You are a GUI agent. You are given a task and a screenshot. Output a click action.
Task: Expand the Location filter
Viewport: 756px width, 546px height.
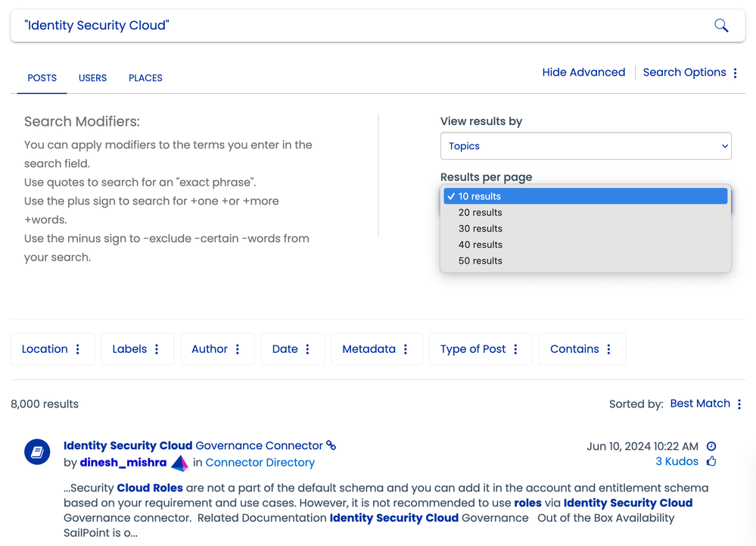[x=52, y=349]
